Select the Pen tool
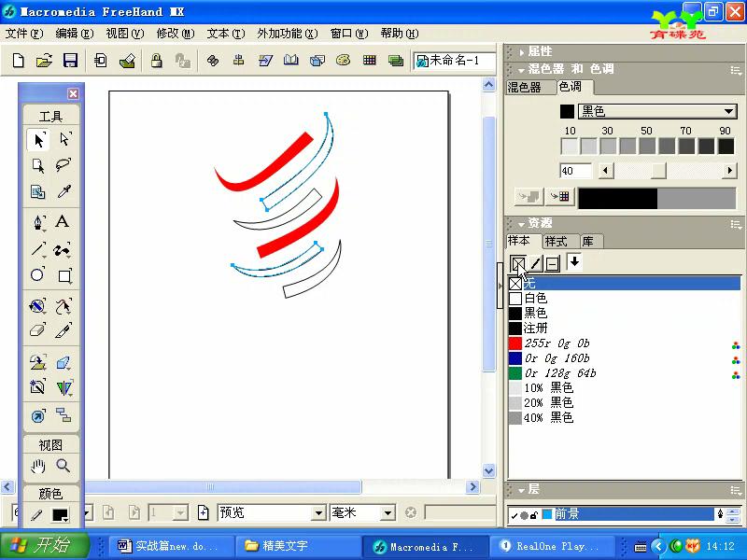 [38, 222]
